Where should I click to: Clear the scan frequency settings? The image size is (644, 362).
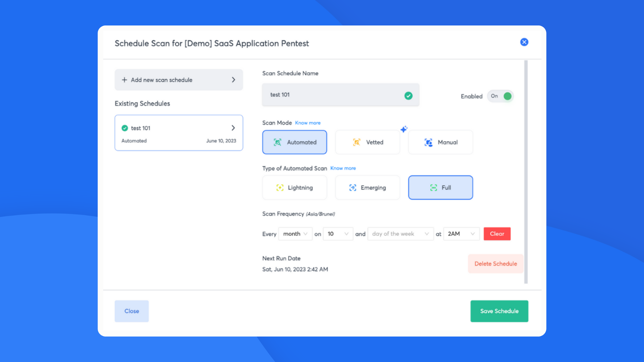pyautogui.click(x=497, y=234)
